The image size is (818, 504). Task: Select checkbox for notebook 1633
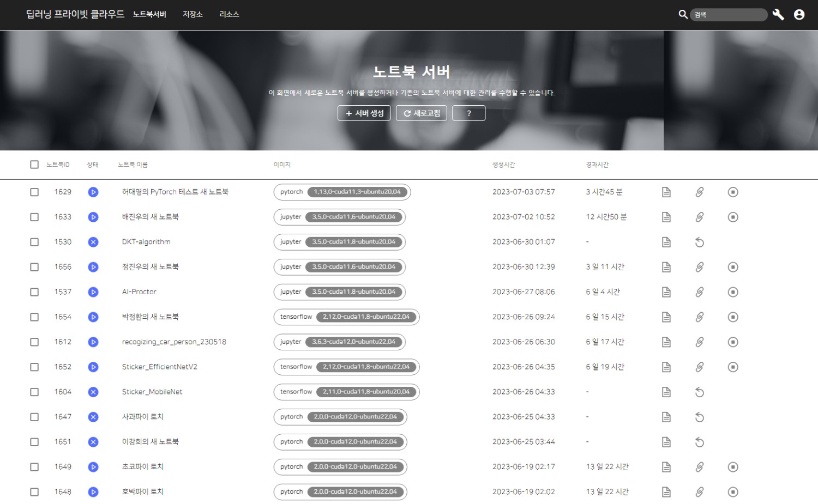(x=34, y=217)
